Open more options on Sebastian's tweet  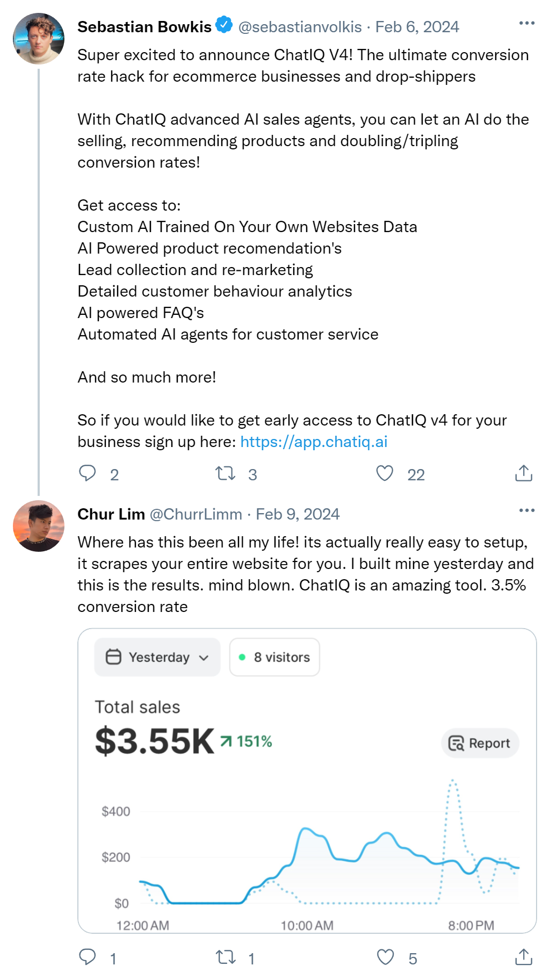527,23
